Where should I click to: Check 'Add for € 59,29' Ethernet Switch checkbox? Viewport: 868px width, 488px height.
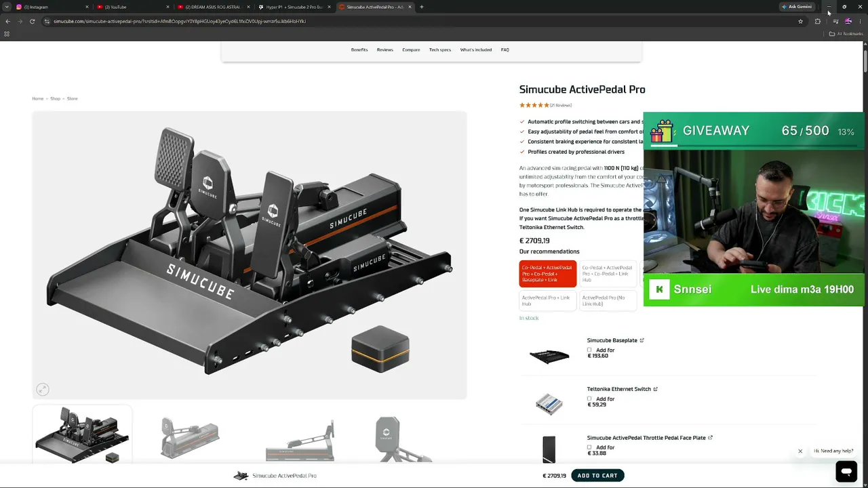[589, 399]
